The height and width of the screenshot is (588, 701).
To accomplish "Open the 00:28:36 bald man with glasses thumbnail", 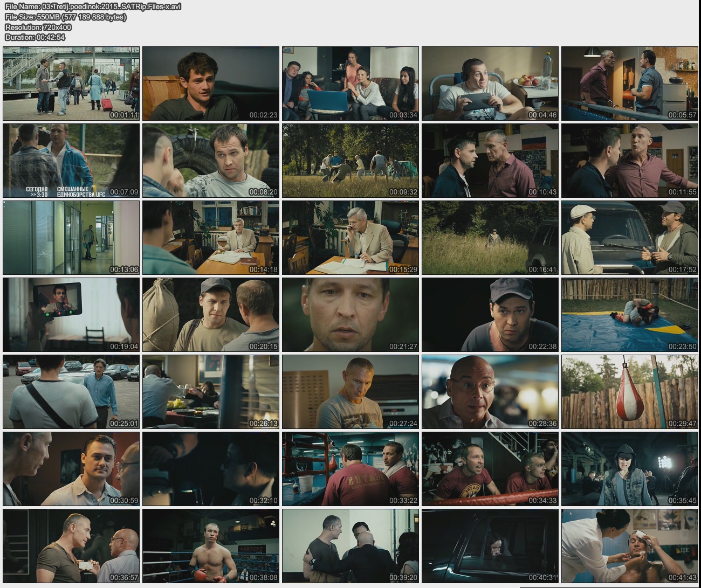I will point(490,392).
